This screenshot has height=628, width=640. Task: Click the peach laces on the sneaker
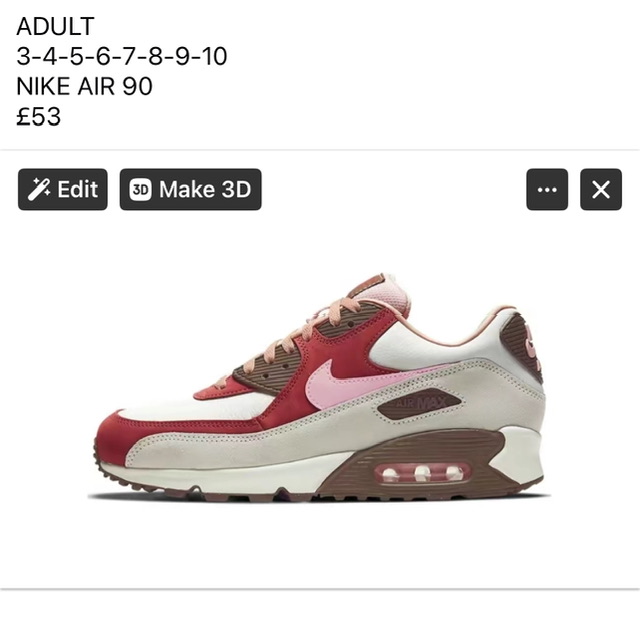coord(282,341)
